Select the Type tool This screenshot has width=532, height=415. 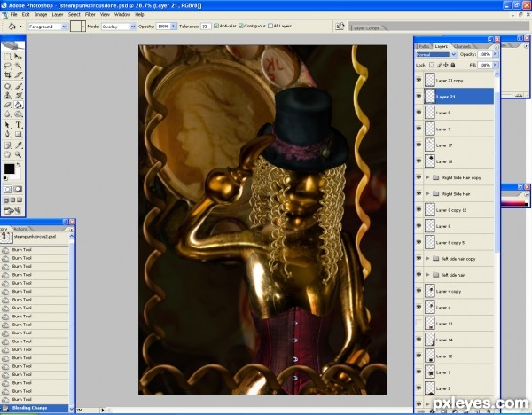pos(18,125)
